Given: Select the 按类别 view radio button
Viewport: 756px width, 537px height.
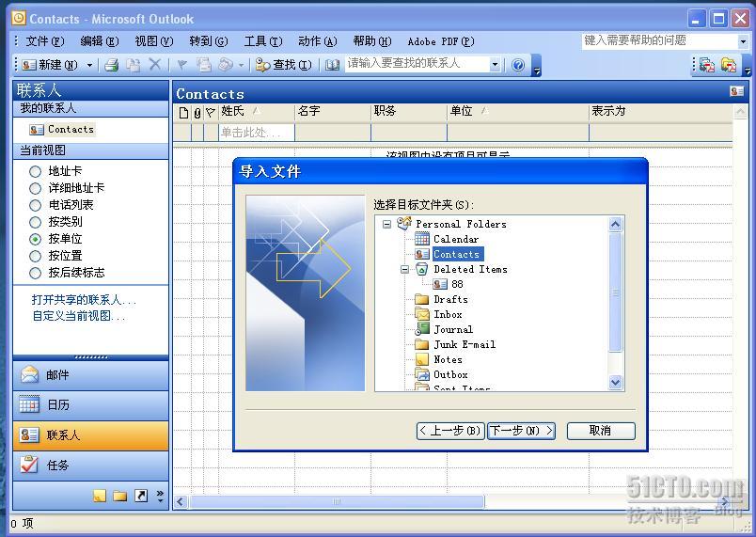Looking at the screenshot, I should 35,222.
